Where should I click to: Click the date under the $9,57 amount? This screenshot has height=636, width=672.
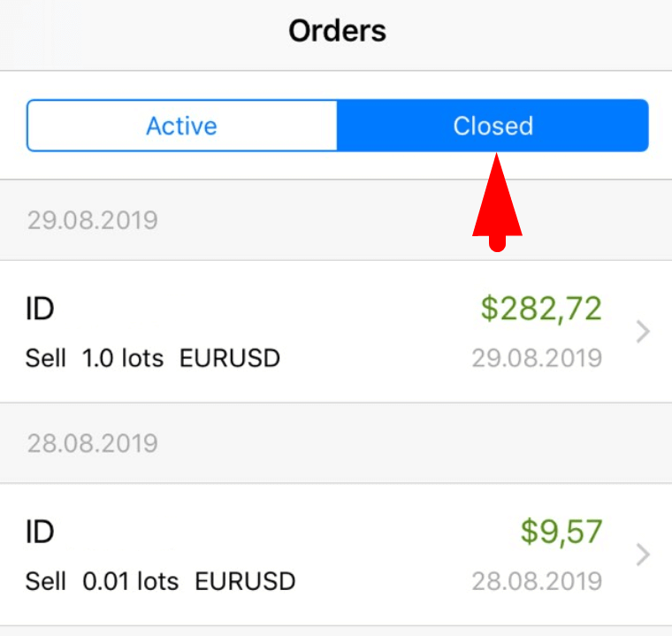537,581
